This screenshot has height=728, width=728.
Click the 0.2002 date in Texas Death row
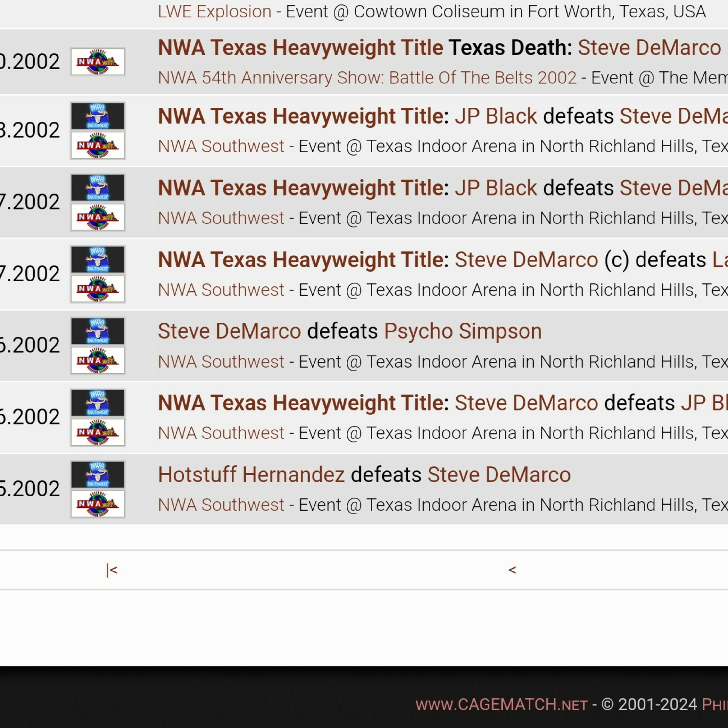coord(30,61)
